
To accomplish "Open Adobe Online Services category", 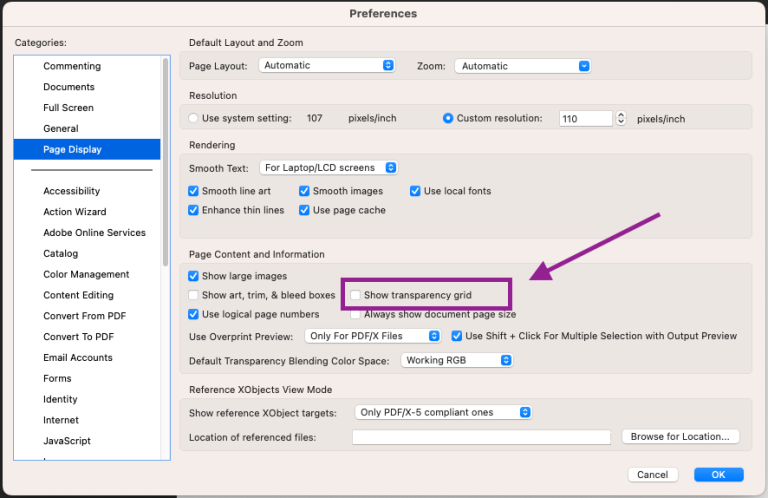I will point(95,233).
